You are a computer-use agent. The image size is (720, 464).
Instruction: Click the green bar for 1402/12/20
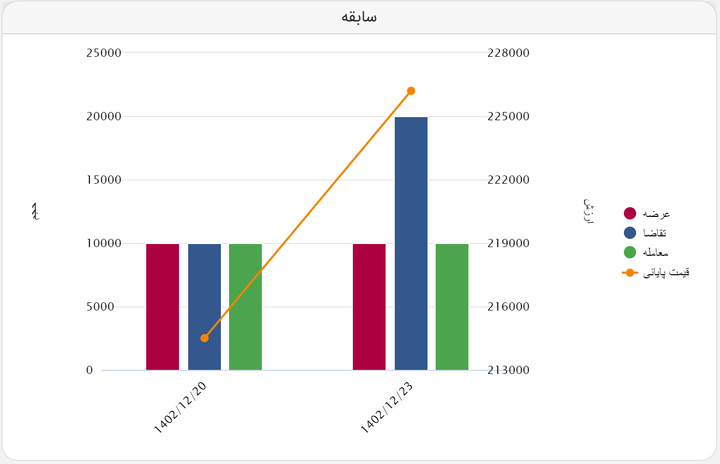pyautogui.click(x=245, y=307)
